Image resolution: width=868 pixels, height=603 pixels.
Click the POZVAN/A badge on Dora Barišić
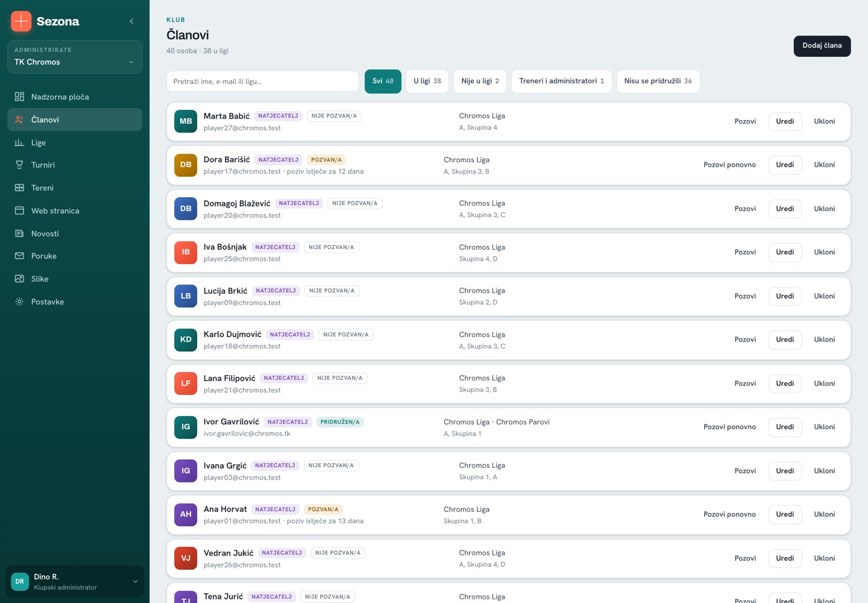pos(326,160)
